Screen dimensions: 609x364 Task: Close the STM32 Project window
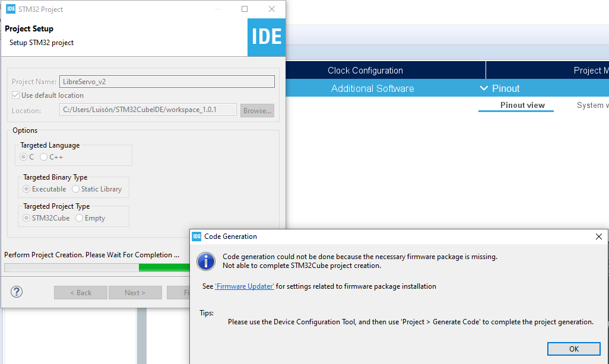coord(271,9)
